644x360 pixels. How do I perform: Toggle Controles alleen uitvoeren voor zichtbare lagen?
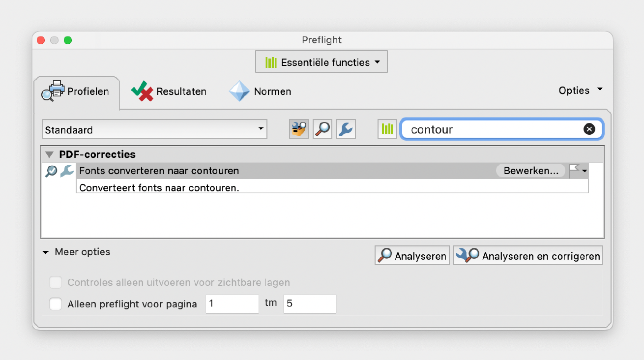coord(56,282)
